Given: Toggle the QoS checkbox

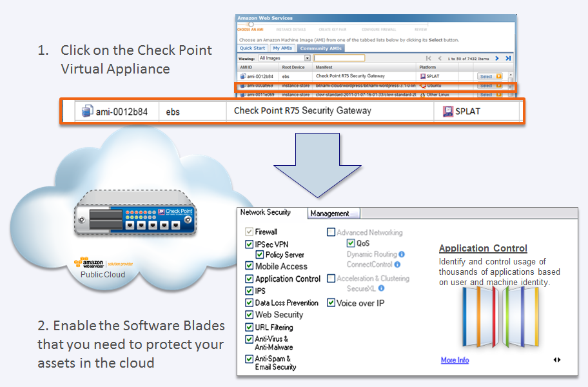Looking at the screenshot, I should click(x=351, y=243).
